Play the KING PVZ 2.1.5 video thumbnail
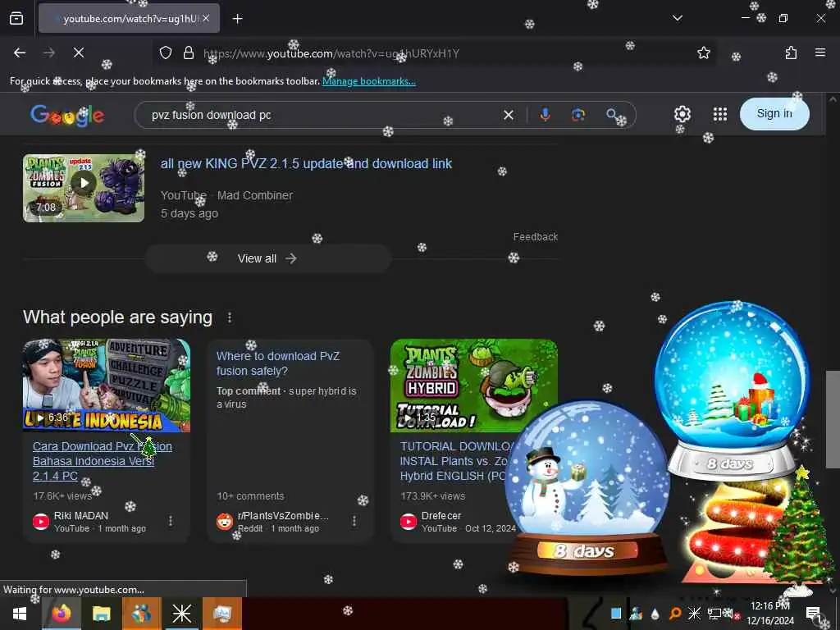840x630 pixels. pyautogui.click(x=84, y=188)
